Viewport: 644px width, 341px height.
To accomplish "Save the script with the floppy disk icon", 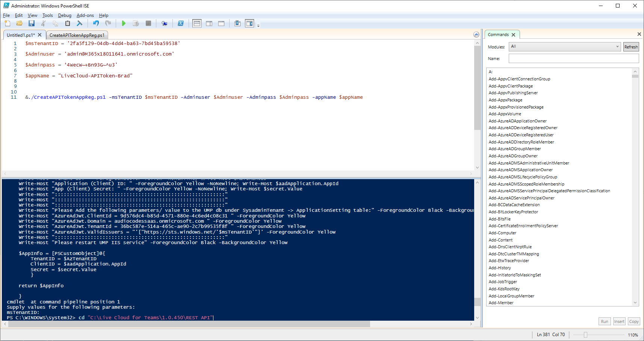I will tap(32, 23).
